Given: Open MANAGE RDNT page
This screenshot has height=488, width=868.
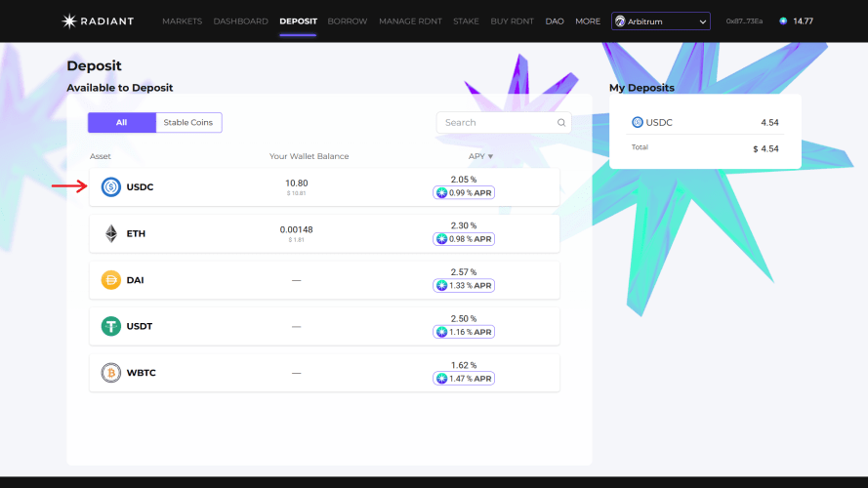Looking at the screenshot, I should pyautogui.click(x=410, y=21).
